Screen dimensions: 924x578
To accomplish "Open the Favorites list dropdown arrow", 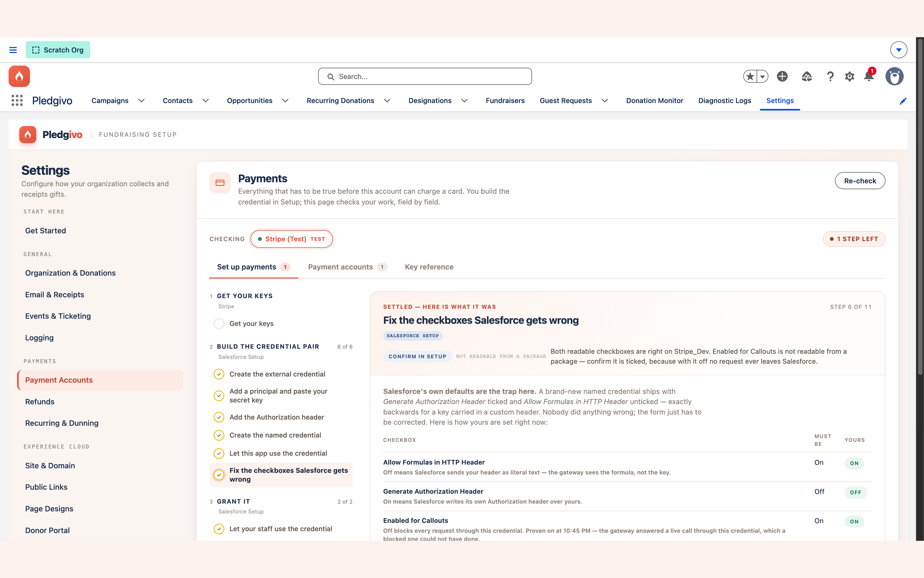I will point(763,76).
